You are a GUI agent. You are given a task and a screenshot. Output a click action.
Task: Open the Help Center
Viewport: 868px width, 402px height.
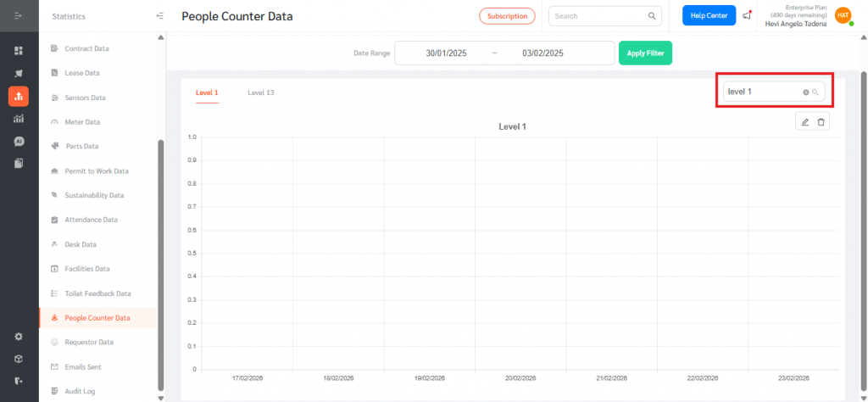point(709,15)
